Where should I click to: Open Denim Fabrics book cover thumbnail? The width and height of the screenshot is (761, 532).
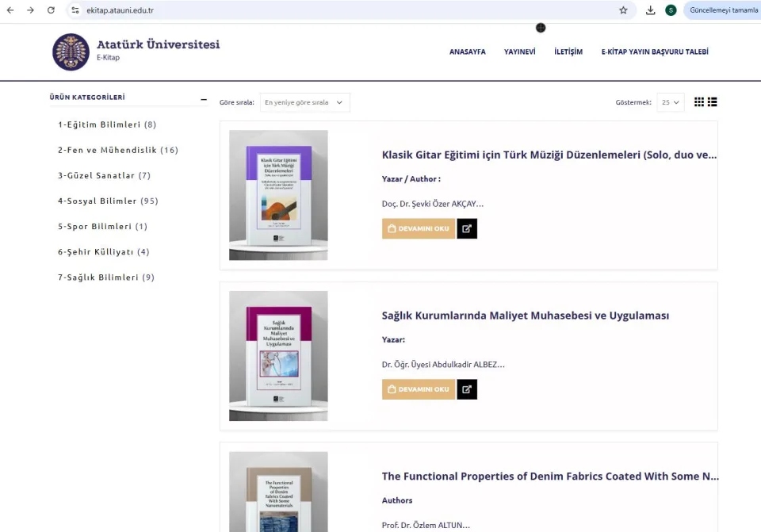pyautogui.click(x=278, y=492)
